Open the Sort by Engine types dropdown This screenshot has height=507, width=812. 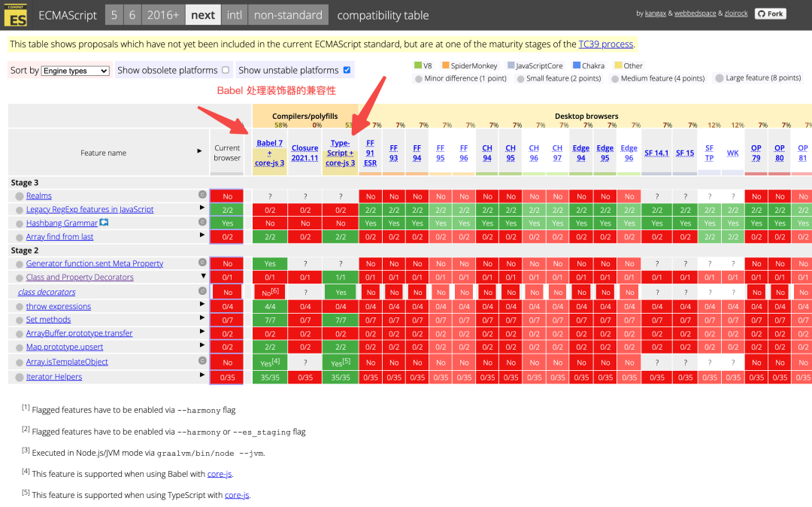pos(76,71)
